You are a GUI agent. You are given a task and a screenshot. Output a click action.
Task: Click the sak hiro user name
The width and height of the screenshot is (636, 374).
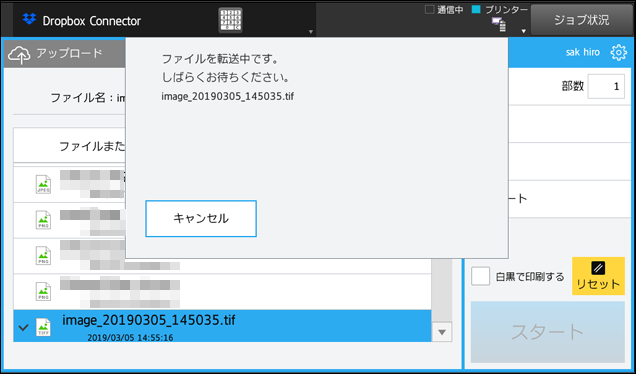tap(582, 52)
